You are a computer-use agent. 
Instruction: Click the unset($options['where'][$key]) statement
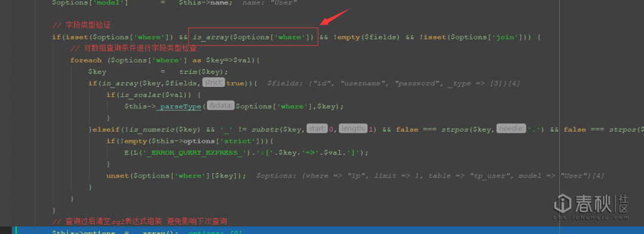pos(176,176)
